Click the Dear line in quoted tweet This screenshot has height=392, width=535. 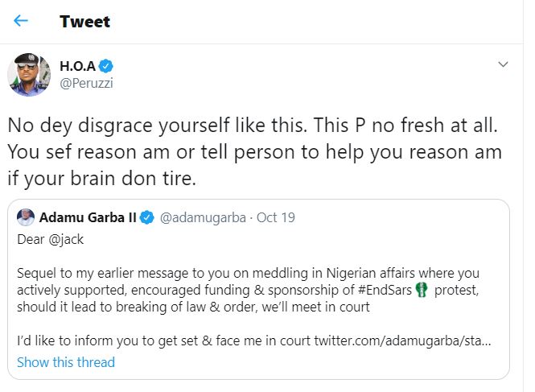click(x=32, y=238)
